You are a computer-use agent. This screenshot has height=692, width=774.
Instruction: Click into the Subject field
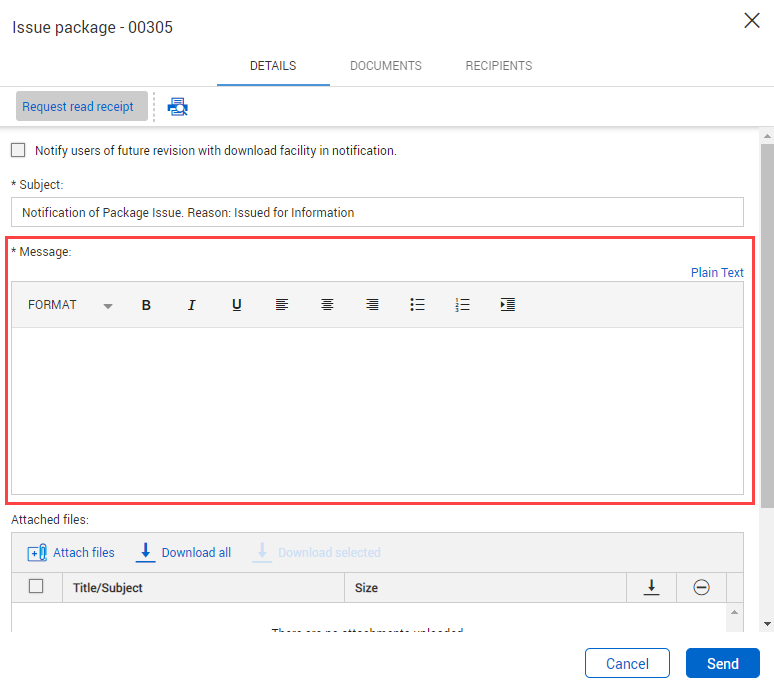[377, 212]
